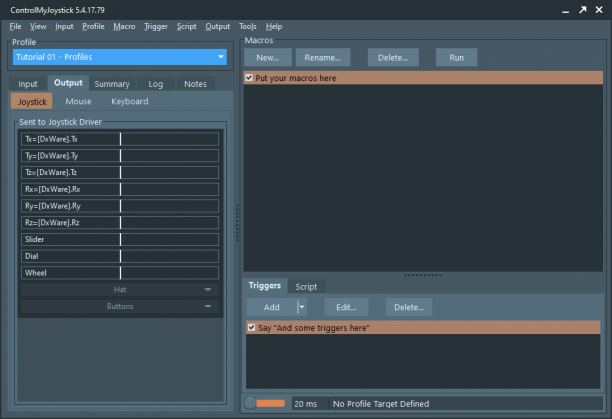Screen dimensions: 612x419
Task: Open the Macro menu
Action: click(x=124, y=27)
